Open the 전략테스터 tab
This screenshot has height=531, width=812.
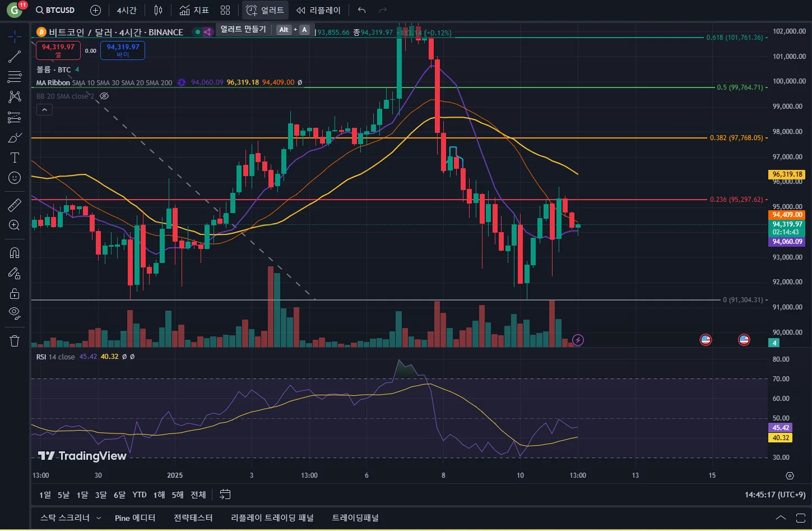point(193,518)
